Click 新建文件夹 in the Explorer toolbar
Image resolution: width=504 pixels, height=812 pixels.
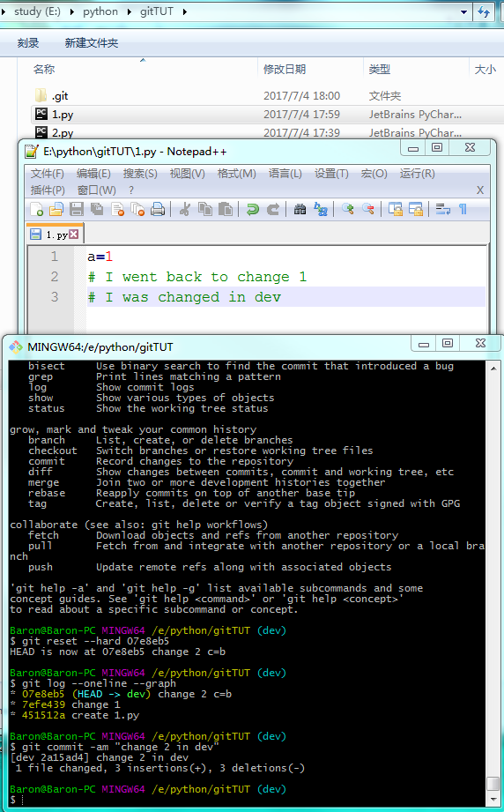coord(92,43)
